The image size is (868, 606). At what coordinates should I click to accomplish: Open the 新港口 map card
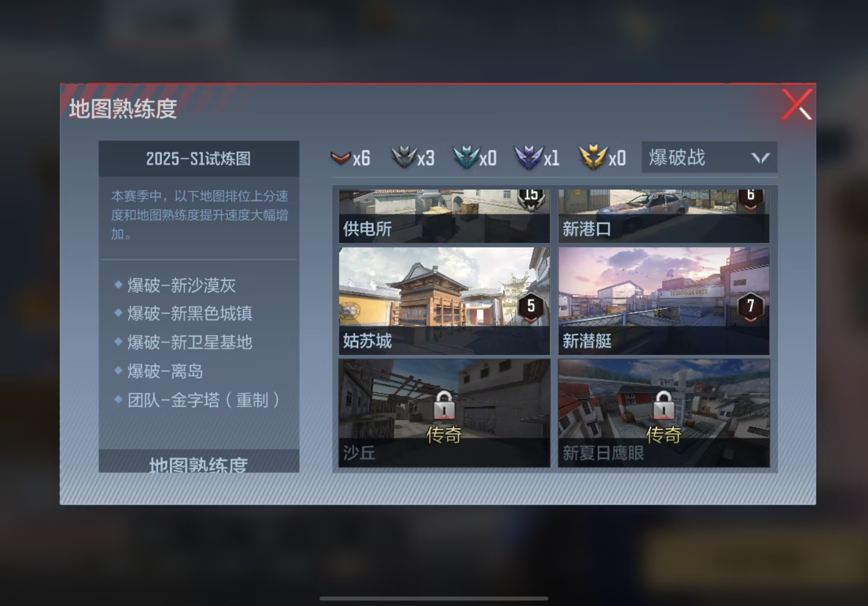664,216
